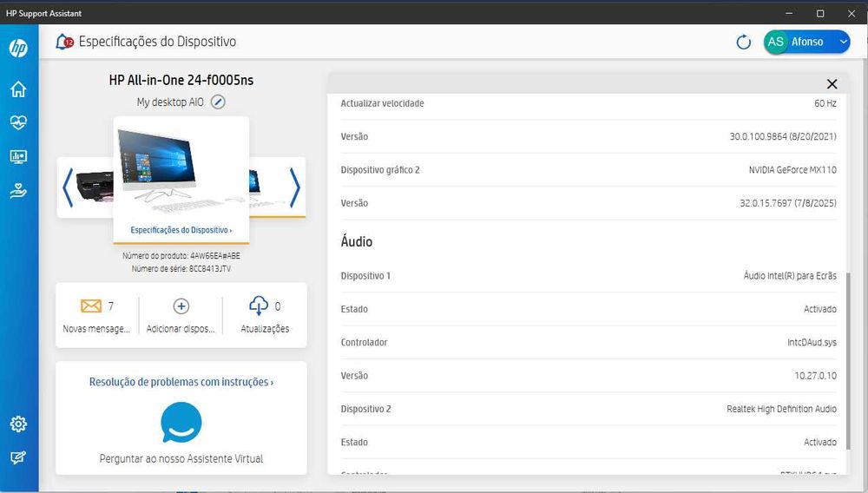Open Resolução de problemas com instruções link
868x493 pixels.
[x=181, y=382]
